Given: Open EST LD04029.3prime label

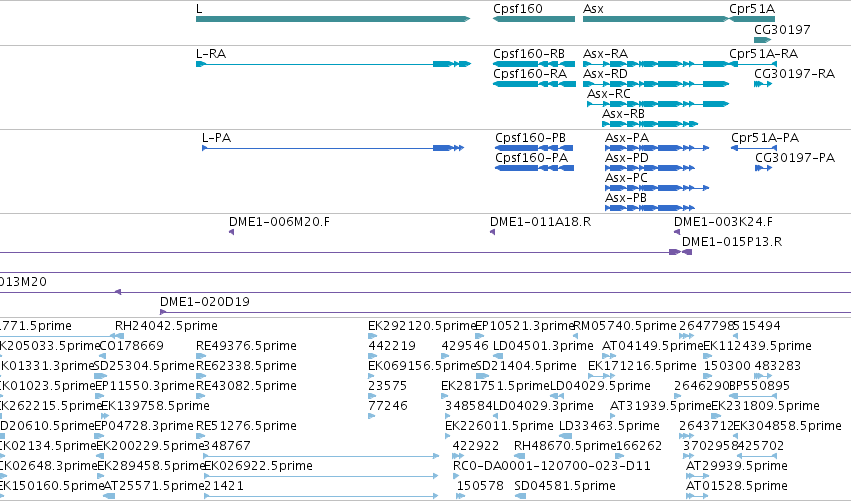Looking at the screenshot, I should [543, 406].
